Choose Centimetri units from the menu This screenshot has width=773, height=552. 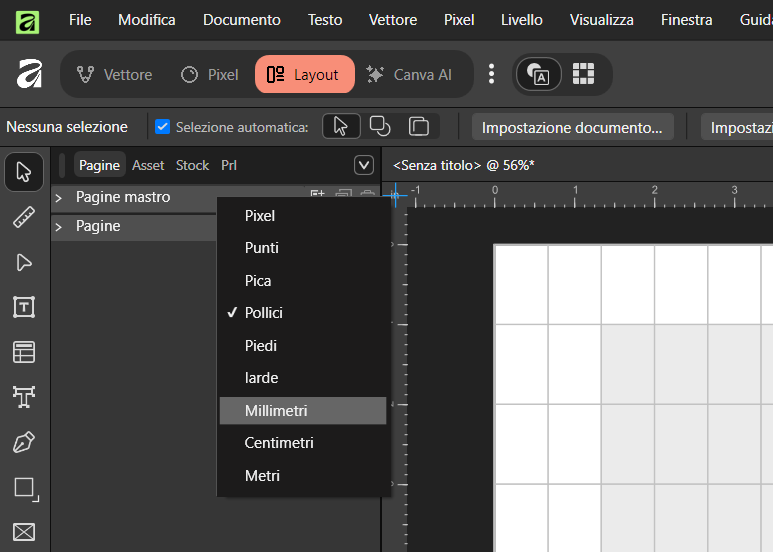[x=303, y=443]
